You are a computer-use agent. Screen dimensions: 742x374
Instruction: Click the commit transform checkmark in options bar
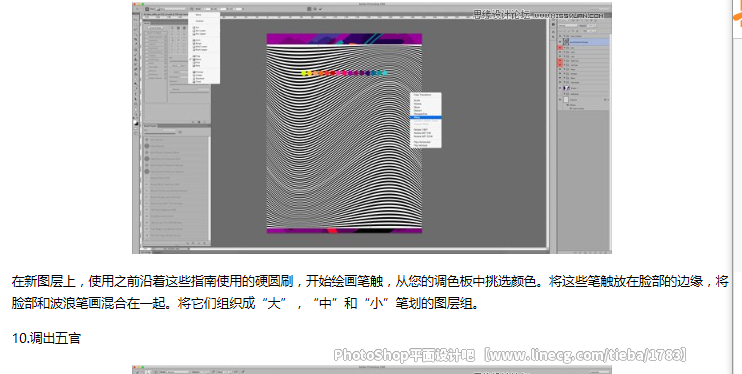321,9
